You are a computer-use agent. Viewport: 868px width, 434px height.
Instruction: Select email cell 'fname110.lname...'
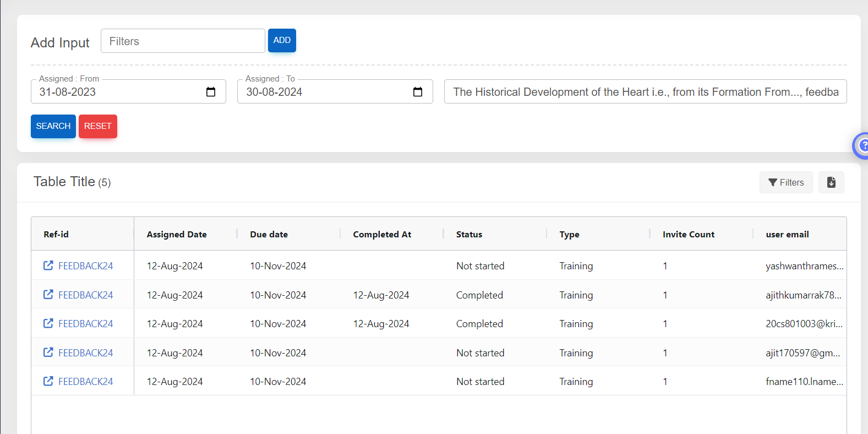point(804,382)
